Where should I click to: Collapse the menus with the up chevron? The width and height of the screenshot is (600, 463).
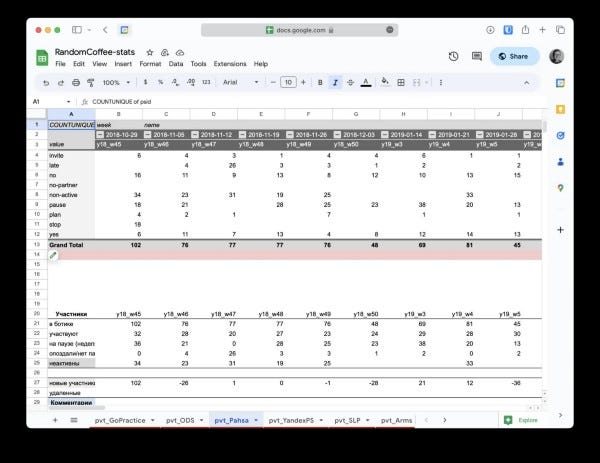(x=527, y=83)
